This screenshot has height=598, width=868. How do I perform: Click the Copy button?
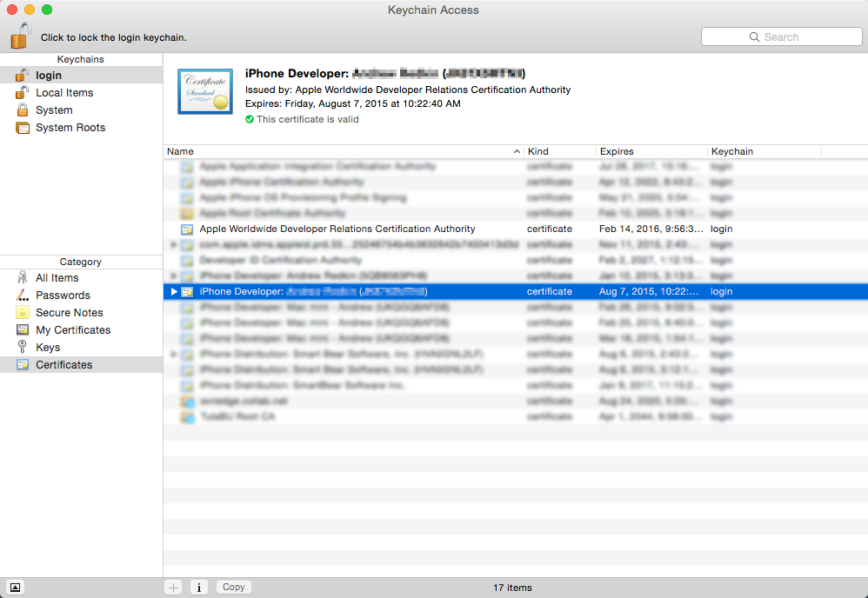point(233,588)
